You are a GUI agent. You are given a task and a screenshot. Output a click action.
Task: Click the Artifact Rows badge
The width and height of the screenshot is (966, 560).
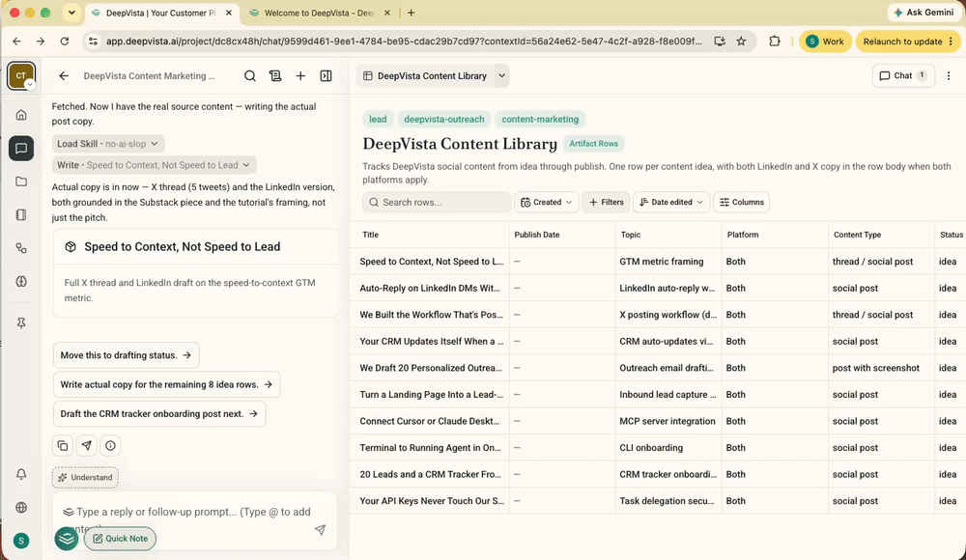[x=593, y=144]
